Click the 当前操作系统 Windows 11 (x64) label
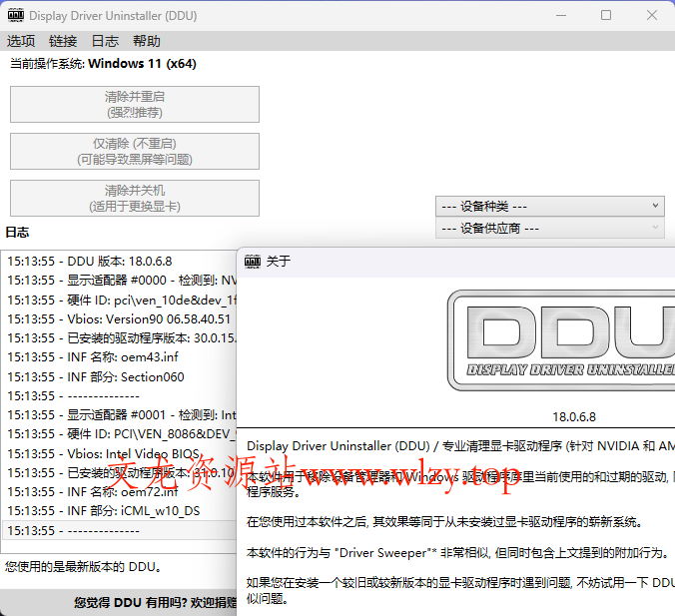Image resolution: width=675 pixels, height=616 pixels. coord(103,64)
